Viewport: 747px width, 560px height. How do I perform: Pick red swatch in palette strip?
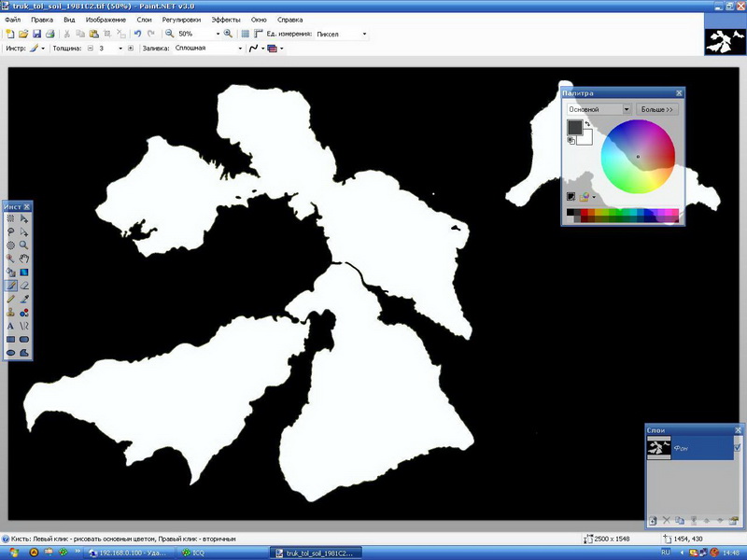point(585,213)
